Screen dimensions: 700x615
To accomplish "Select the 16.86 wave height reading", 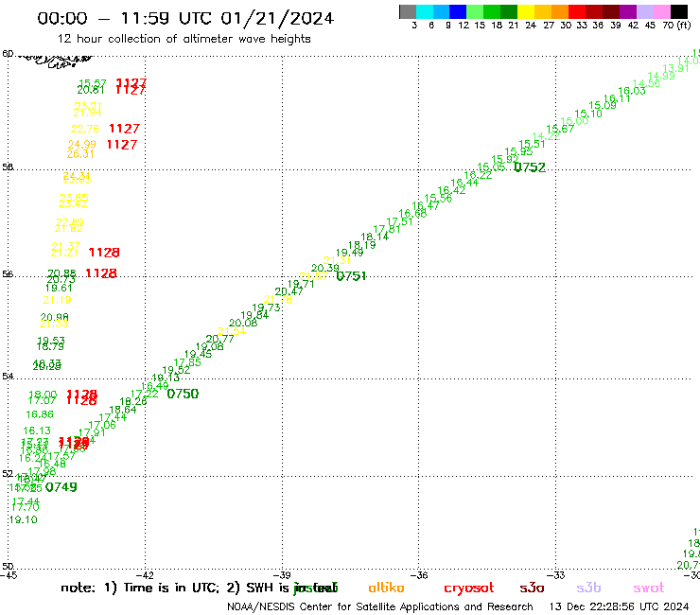I will tap(40, 414).
